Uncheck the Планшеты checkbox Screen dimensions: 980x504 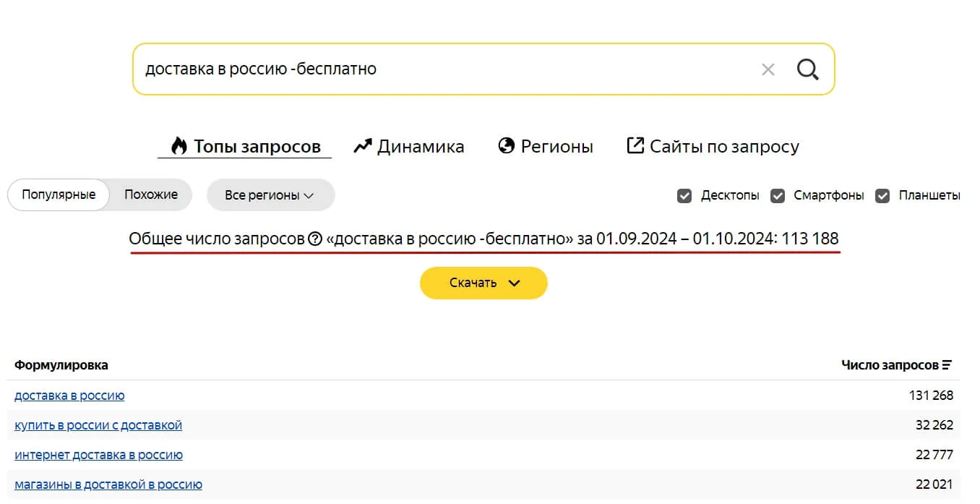pos(882,195)
